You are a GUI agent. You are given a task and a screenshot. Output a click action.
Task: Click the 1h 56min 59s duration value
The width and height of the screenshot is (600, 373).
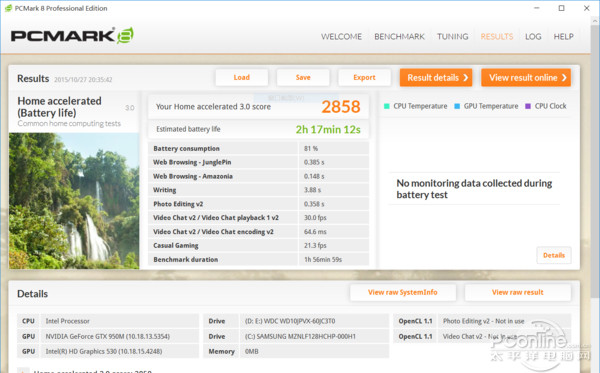pyautogui.click(x=323, y=259)
